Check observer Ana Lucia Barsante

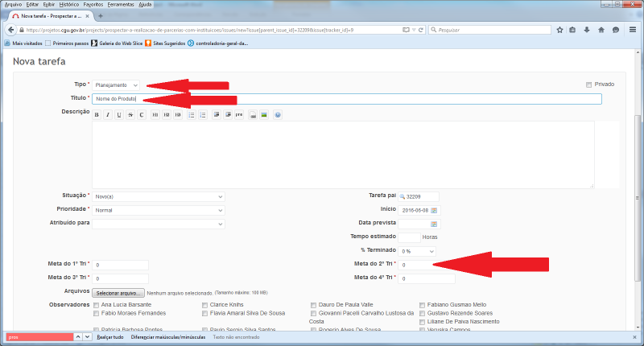pyautogui.click(x=97, y=306)
